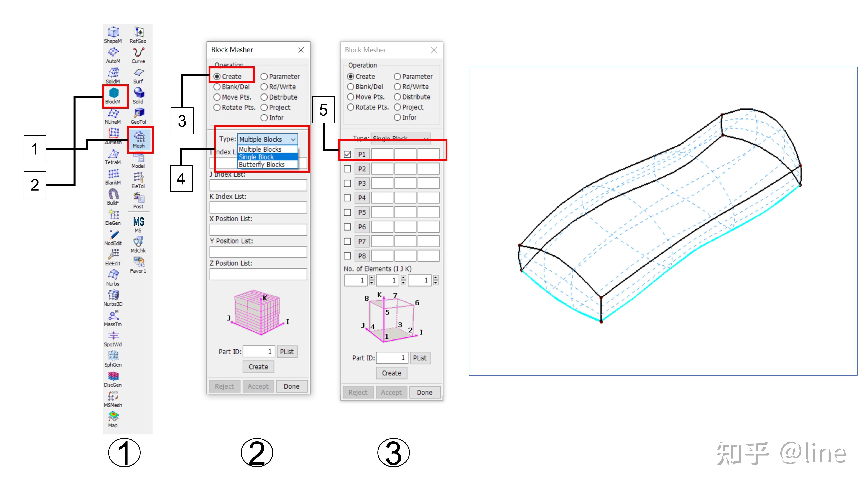Select Move Pts. radio in left dialog
Screen dimensions: 868x488
[217, 97]
